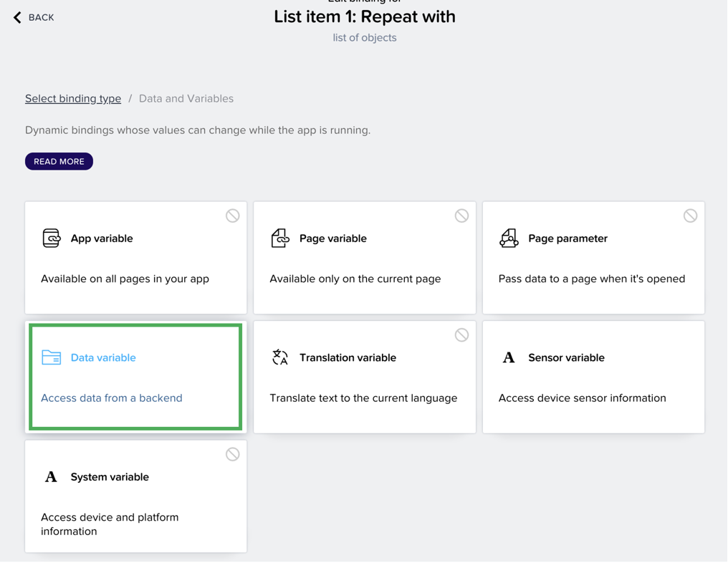Click the Data variable folder icon
The width and height of the screenshot is (728, 563).
pyautogui.click(x=51, y=357)
